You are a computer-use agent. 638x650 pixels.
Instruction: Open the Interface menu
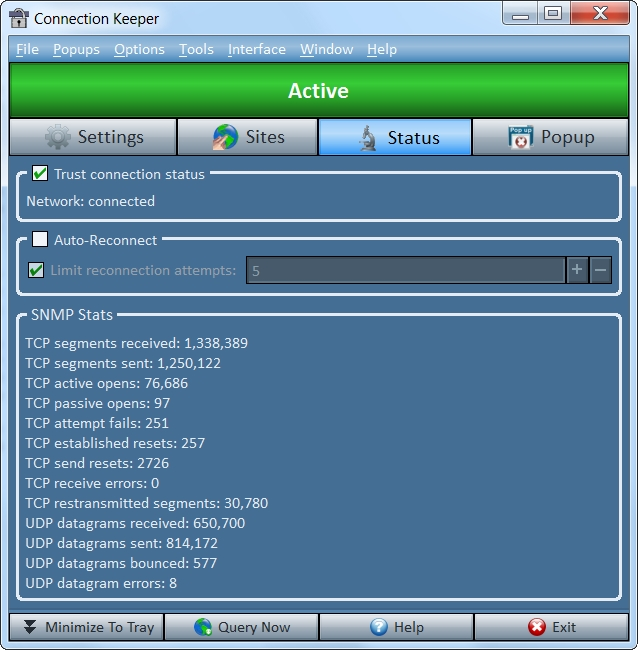coord(257,49)
